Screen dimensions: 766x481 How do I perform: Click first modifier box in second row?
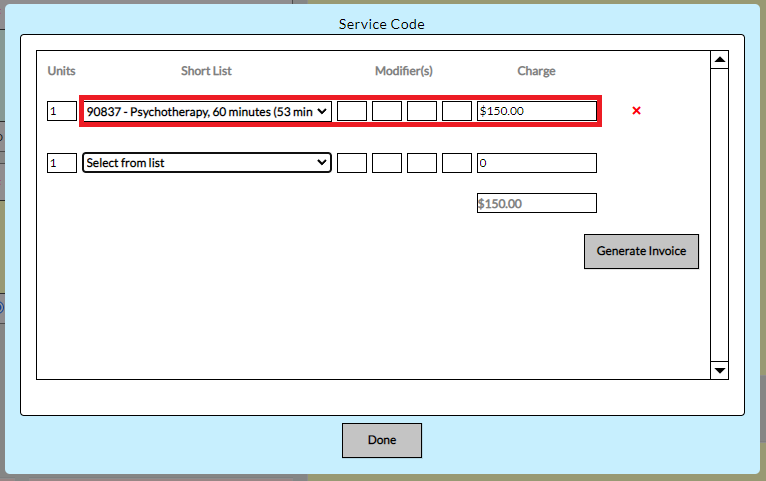(x=352, y=163)
